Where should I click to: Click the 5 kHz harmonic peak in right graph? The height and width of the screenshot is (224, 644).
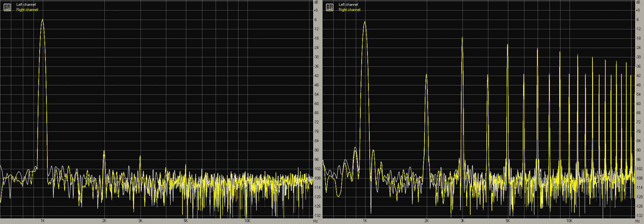(x=508, y=45)
